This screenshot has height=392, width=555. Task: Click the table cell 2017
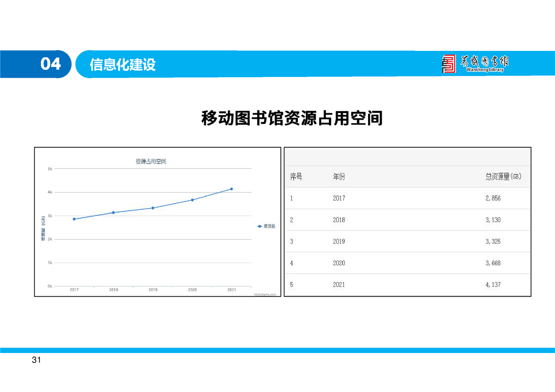coord(339,198)
